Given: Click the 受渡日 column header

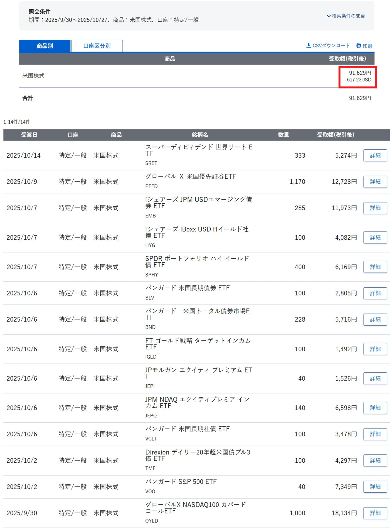Looking at the screenshot, I should pos(29,135).
